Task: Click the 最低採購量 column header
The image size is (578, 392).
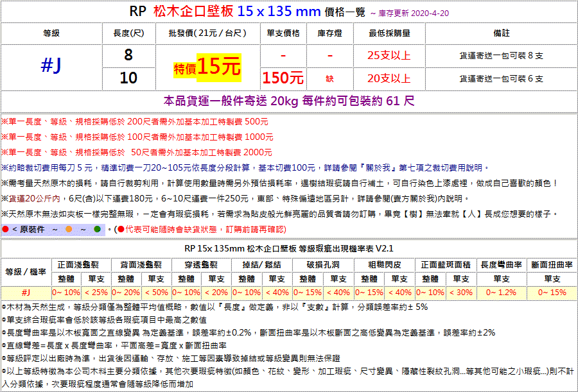Action: coord(389,33)
